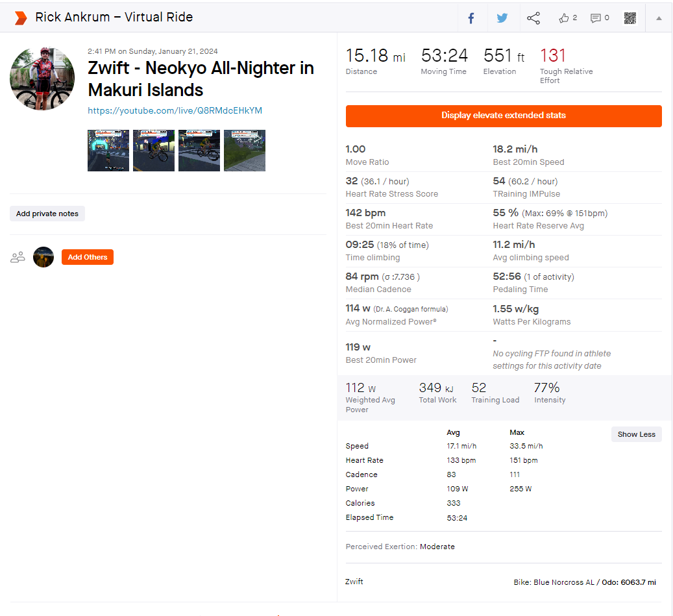Open the share options icon
673x616 pixels.
point(533,18)
